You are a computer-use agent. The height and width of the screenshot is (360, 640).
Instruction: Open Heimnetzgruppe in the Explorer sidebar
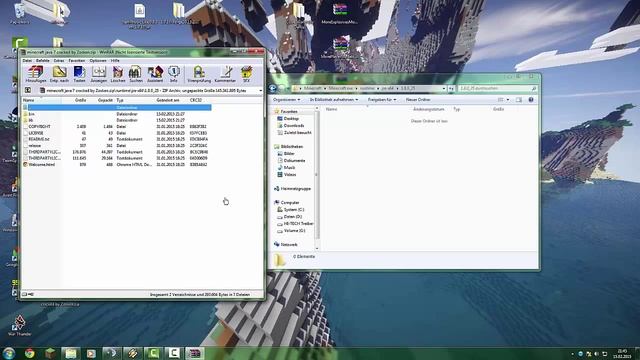coord(296,189)
